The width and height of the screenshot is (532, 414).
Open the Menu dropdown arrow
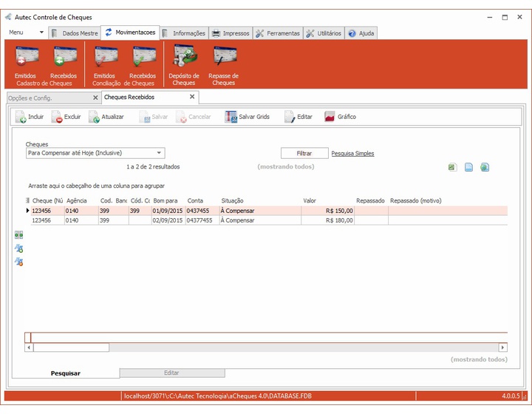click(x=41, y=33)
